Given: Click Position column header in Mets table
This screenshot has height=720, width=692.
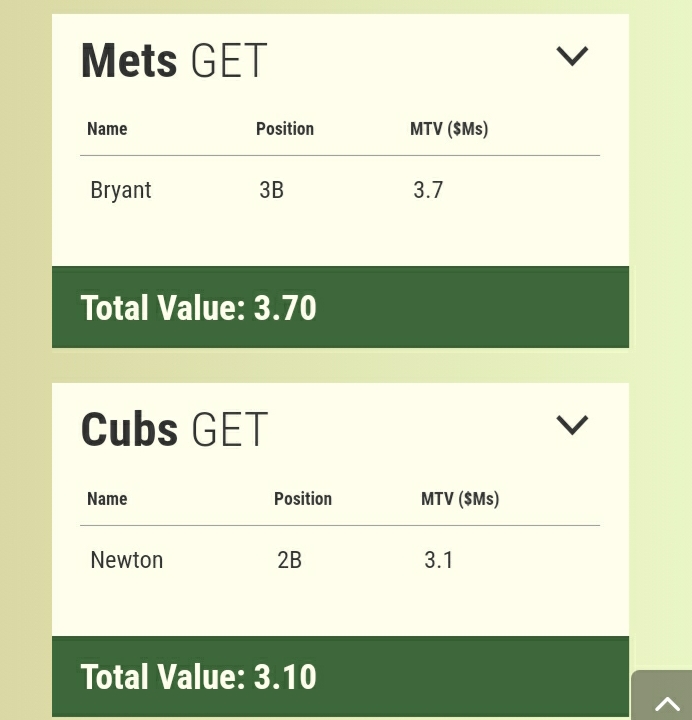Looking at the screenshot, I should [x=285, y=129].
